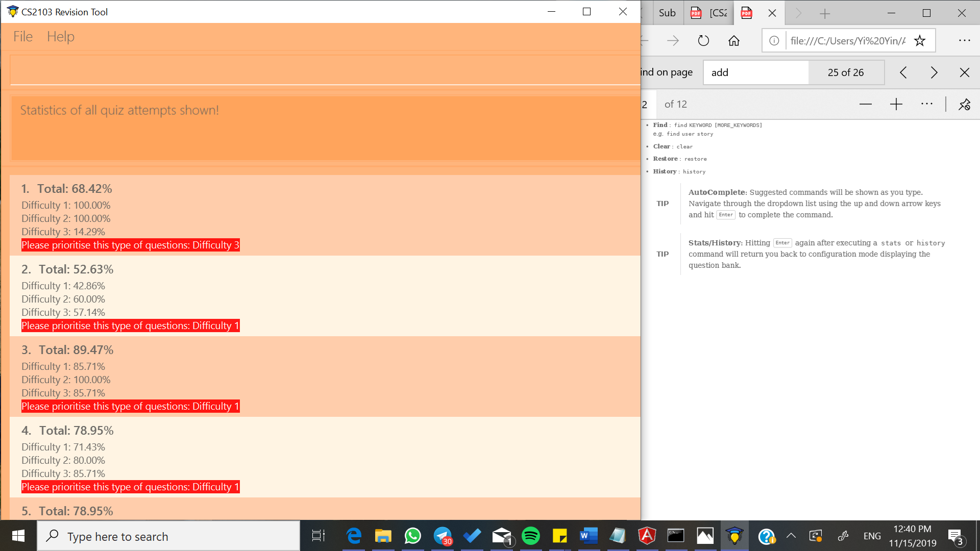Close the find on page bar
This screenshot has height=551, width=980.
click(x=964, y=72)
